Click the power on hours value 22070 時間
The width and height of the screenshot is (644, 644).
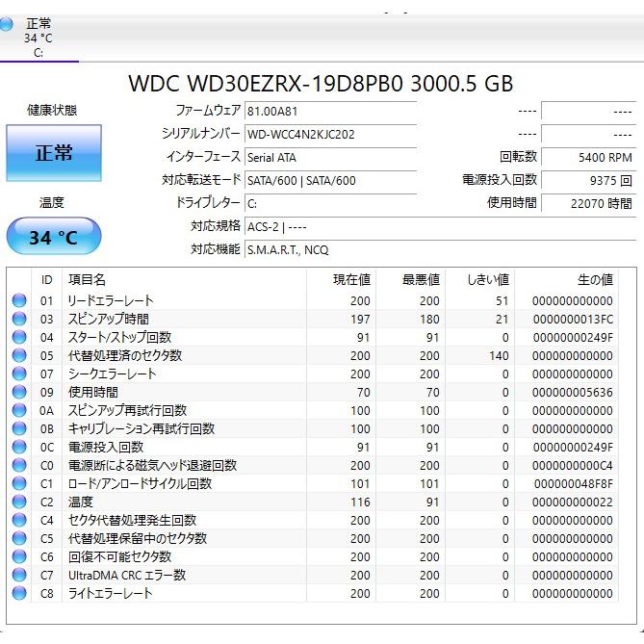(x=588, y=203)
